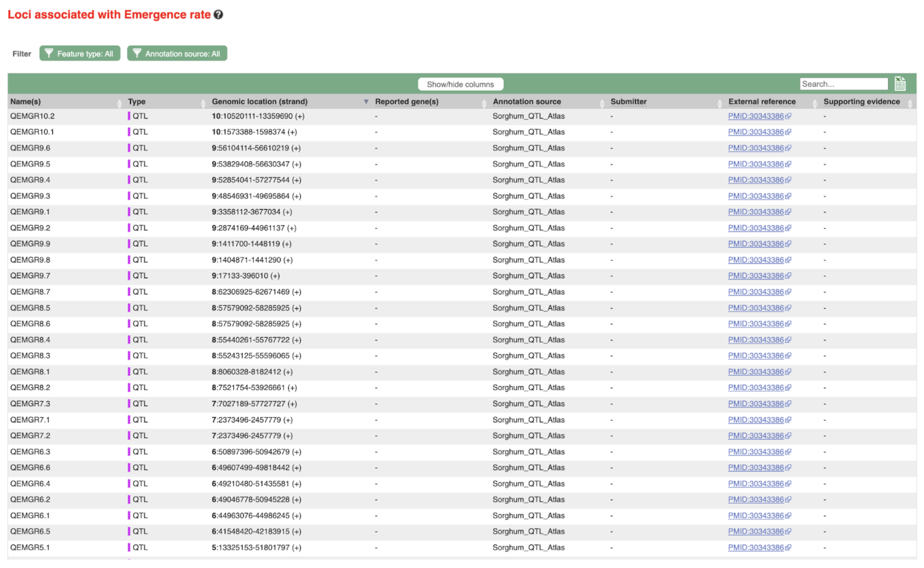The width and height of the screenshot is (924, 568).
Task: Open PMID link for QEMGR5.1
Action: point(755,547)
